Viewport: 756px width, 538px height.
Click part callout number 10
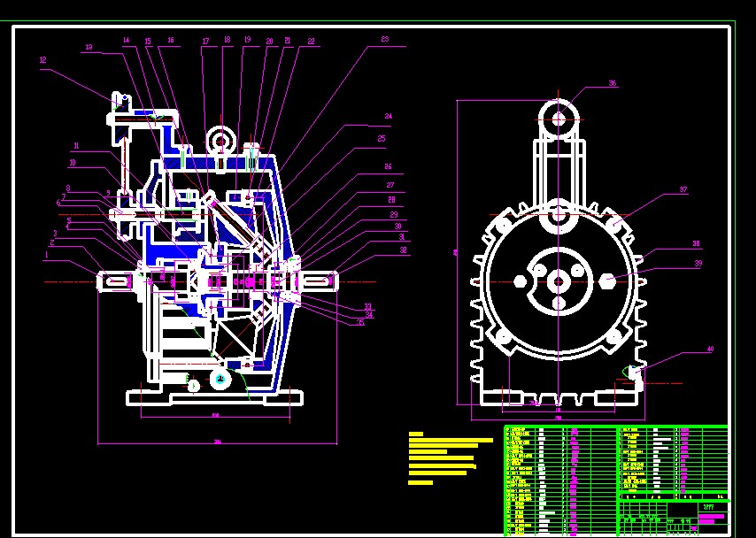pos(73,163)
